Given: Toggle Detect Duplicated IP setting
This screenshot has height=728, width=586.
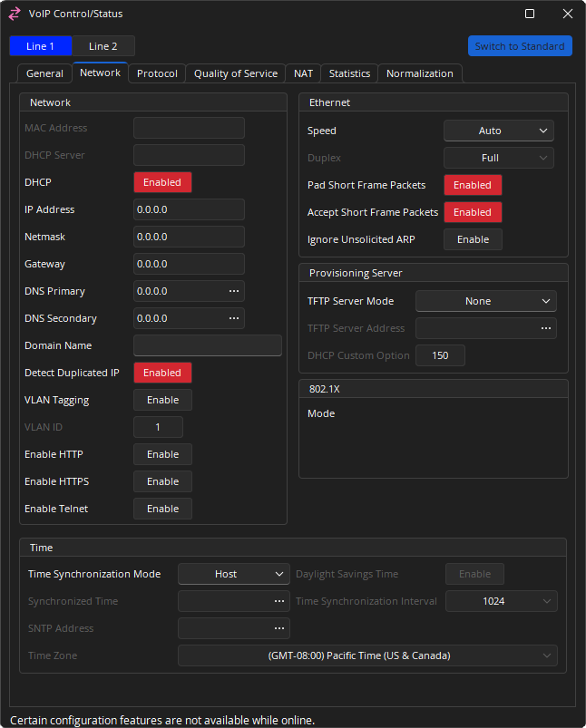Looking at the screenshot, I should (x=162, y=373).
